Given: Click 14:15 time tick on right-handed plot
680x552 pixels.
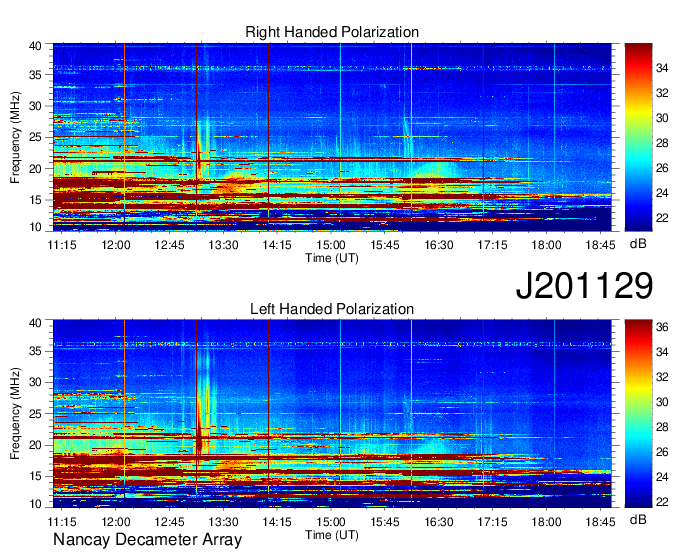Looking at the screenshot, I should tap(277, 245).
